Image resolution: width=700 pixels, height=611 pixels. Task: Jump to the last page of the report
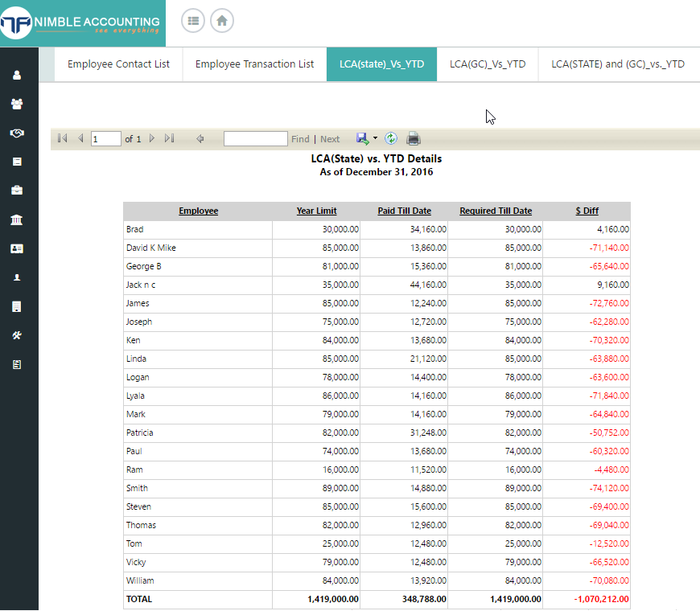point(170,138)
